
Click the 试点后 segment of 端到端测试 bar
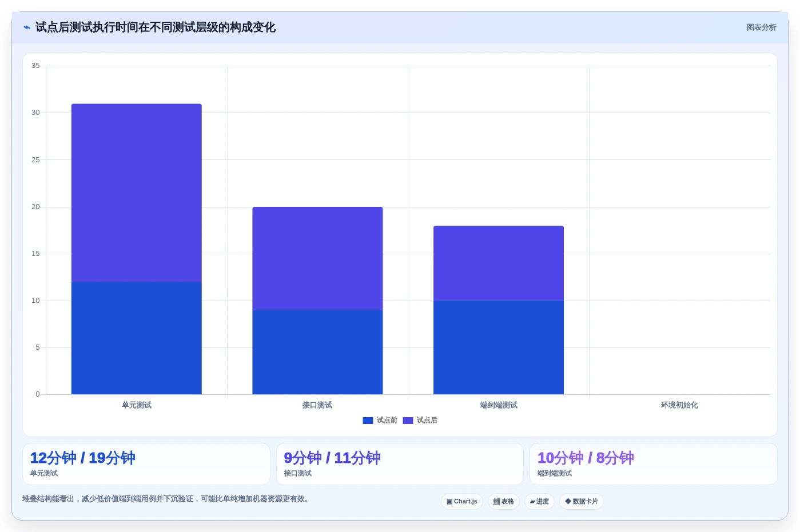pyautogui.click(x=499, y=263)
